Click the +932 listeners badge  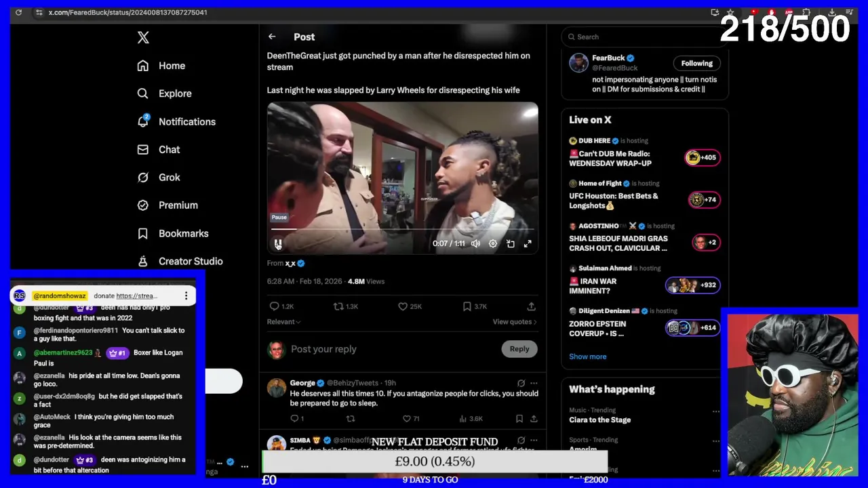(x=692, y=285)
